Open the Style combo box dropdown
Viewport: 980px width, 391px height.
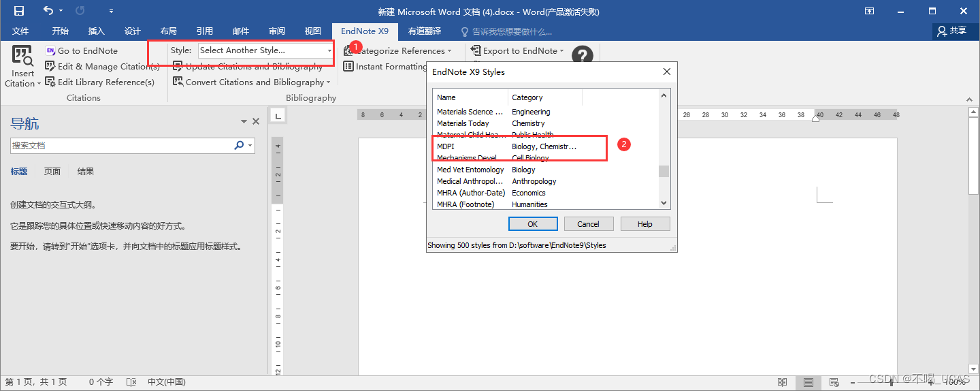[x=329, y=50]
